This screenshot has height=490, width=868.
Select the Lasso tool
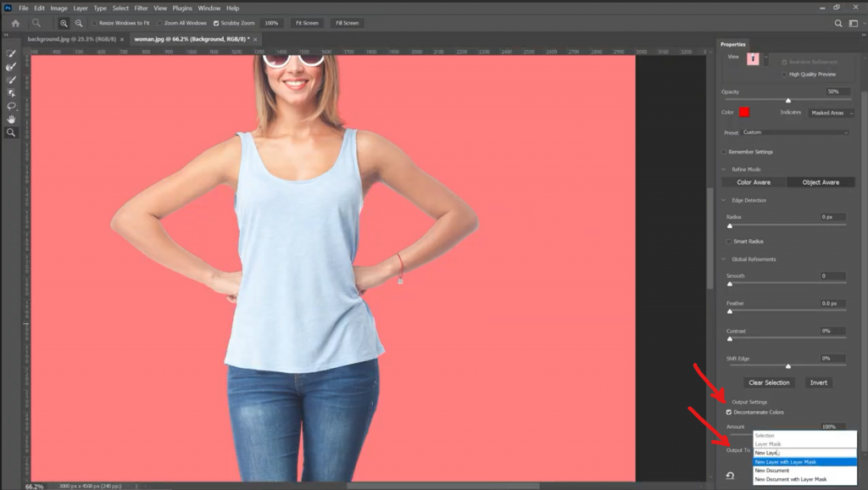coord(10,106)
